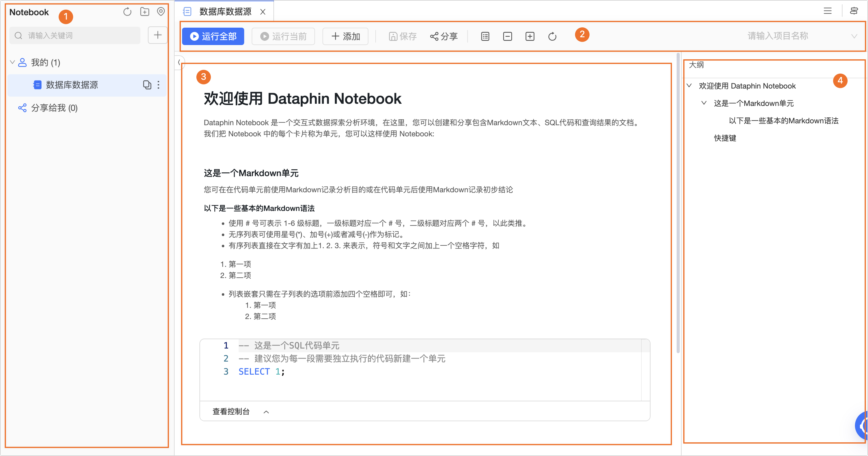Click the new folder icon in Notebook header
868x456 pixels.
(x=144, y=12)
